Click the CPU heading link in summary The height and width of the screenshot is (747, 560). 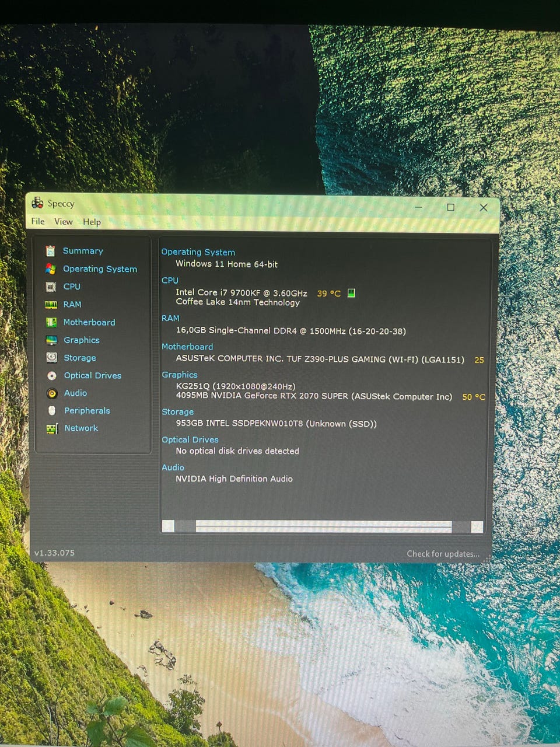pyautogui.click(x=170, y=281)
